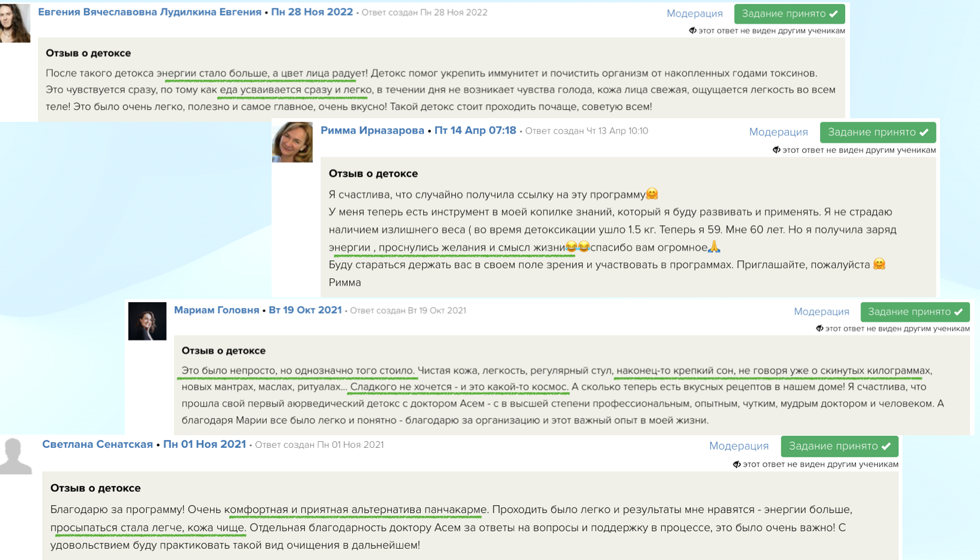Click Мариам Головня's avatar photo
Image resolution: width=980 pixels, height=560 pixels.
[x=147, y=321]
